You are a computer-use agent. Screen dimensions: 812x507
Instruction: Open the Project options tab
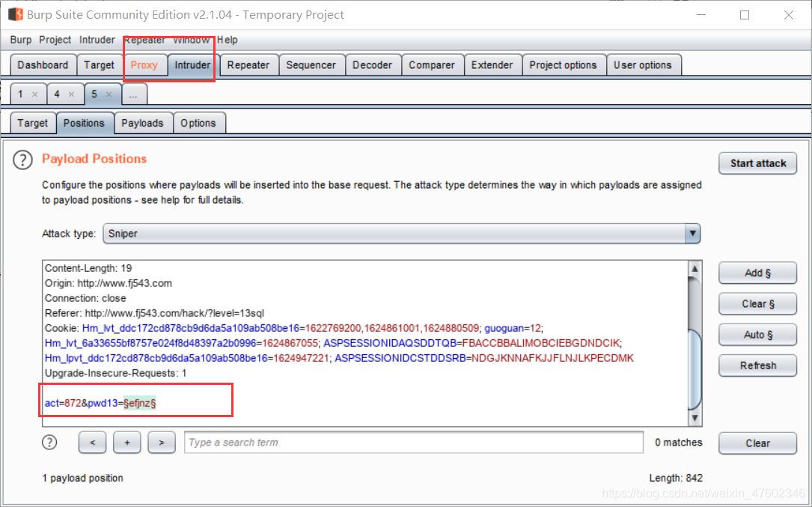click(x=564, y=65)
